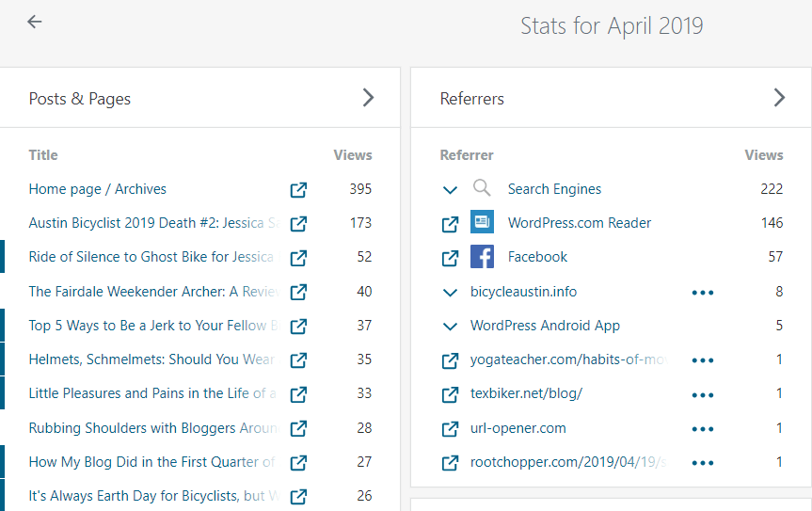This screenshot has width=812, height=511.
Task: Open the Referrers detail chevron
Action: (779, 98)
